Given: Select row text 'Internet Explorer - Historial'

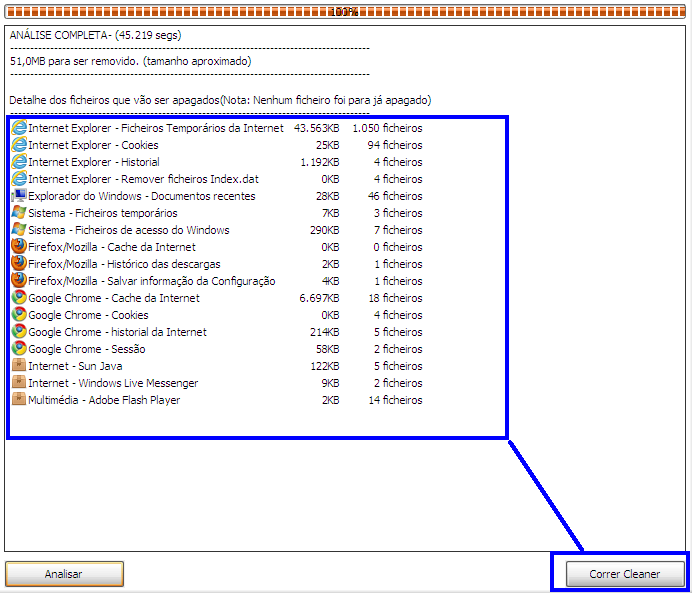Looking at the screenshot, I should coord(94,162).
